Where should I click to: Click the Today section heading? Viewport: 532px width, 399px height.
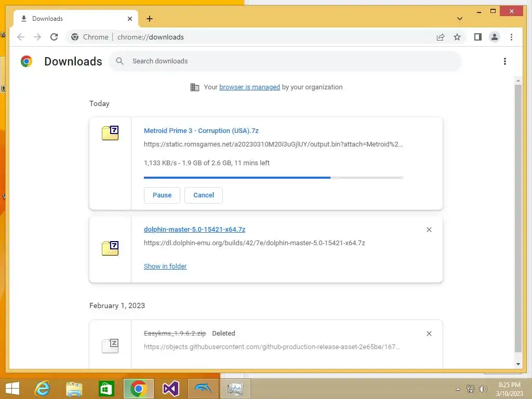pos(99,103)
